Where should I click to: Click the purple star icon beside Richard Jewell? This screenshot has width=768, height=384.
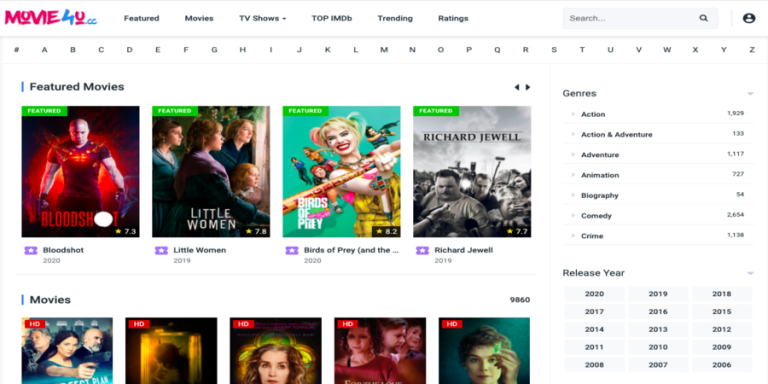(x=422, y=250)
